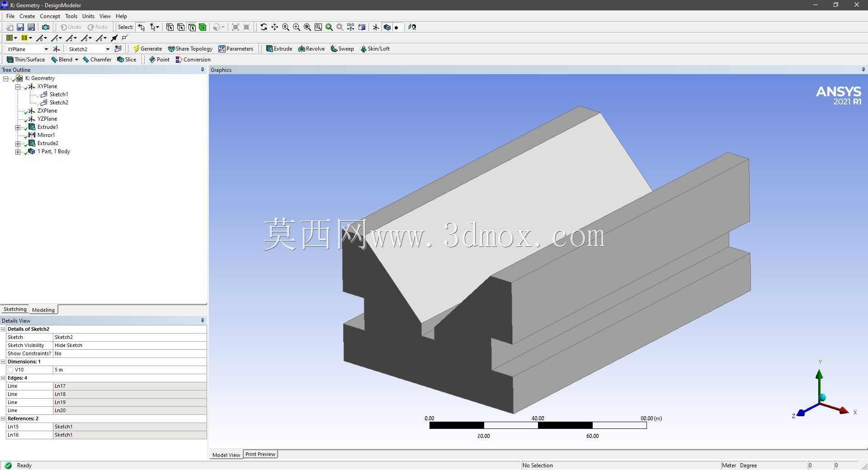868x470 pixels.
Task: Click the Parameters button
Action: pos(236,49)
